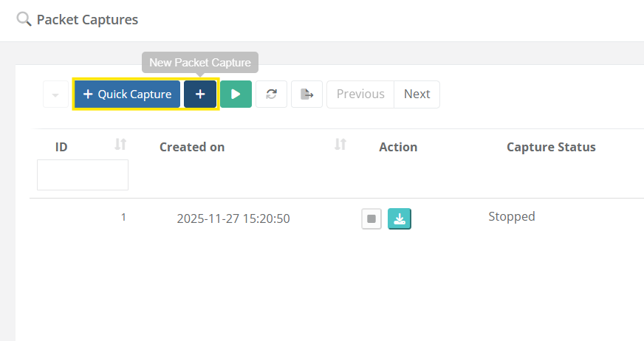Click the export captures icon

pos(306,94)
